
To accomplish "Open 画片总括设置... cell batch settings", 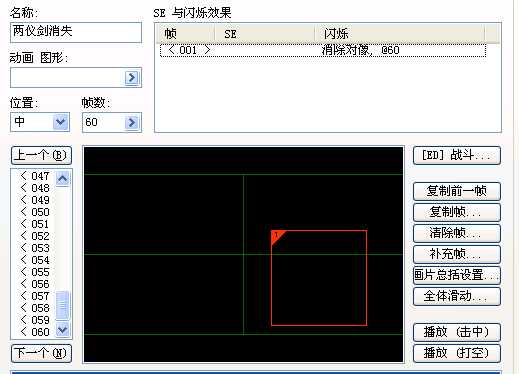I will coord(457,275).
